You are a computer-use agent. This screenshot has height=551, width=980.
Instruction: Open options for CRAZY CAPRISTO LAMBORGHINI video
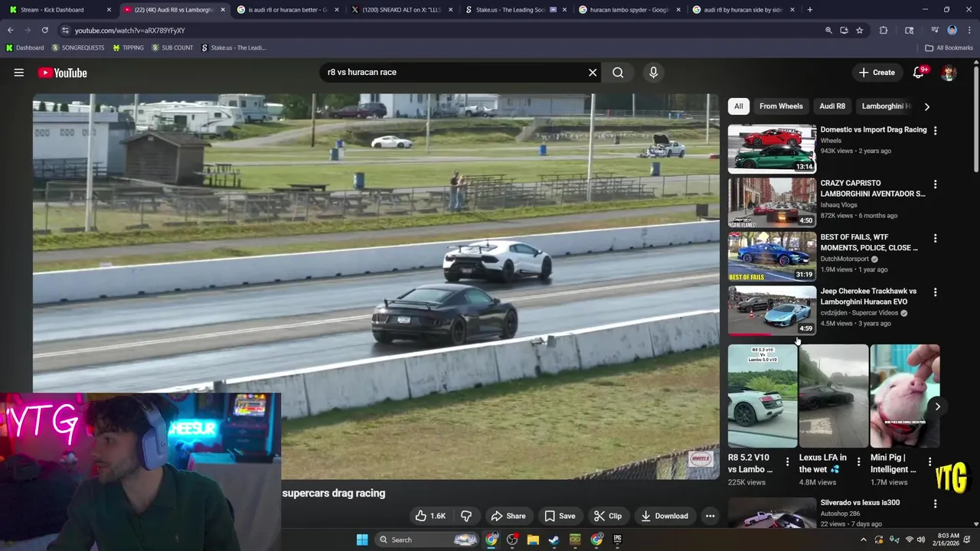(935, 184)
